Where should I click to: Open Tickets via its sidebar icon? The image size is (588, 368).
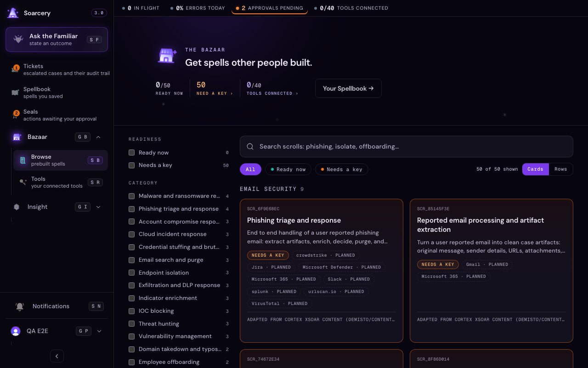tap(15, 69)
